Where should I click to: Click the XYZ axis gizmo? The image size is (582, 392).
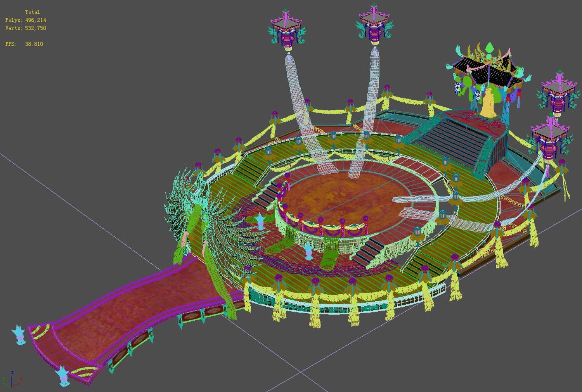coord(12,379)
